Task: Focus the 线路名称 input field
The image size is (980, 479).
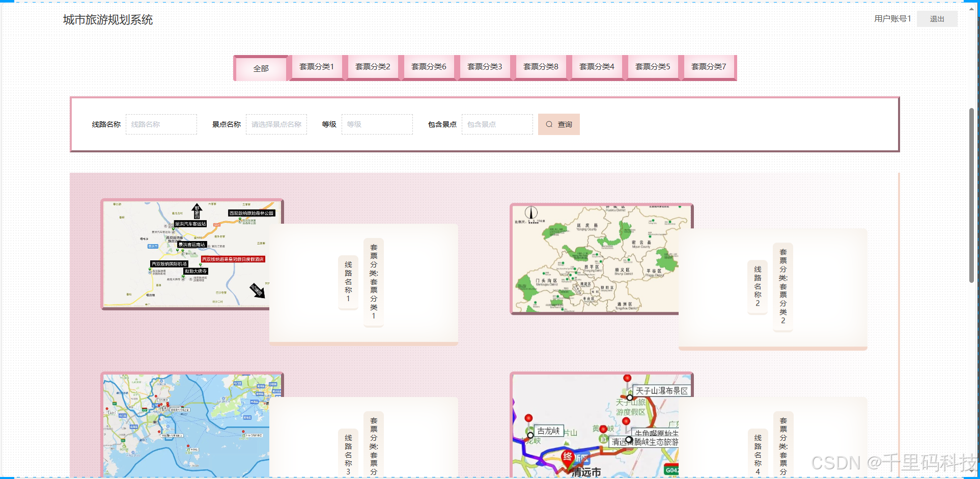Action: (161, 124)
